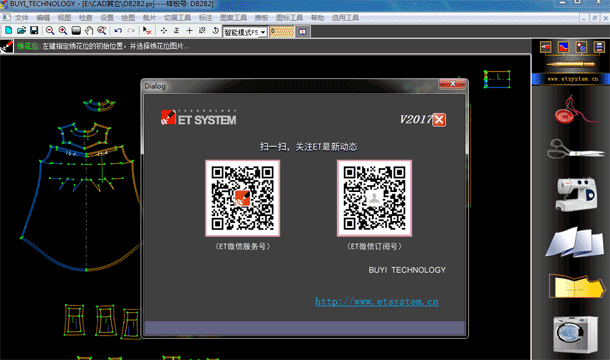Open the 图标工具 menu
This screenshot has width=610, height=360.
click(x=289, y=18)
